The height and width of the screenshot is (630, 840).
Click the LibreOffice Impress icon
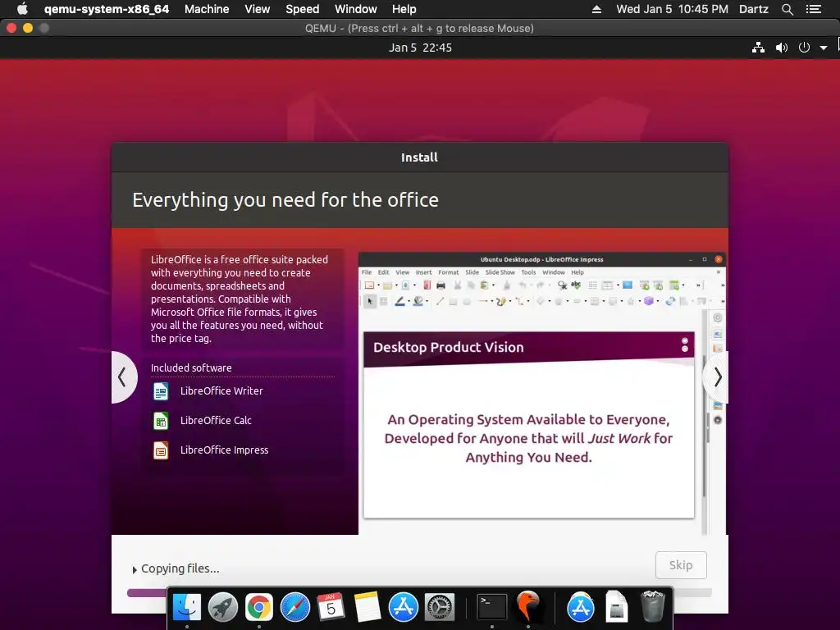[161, 450]
